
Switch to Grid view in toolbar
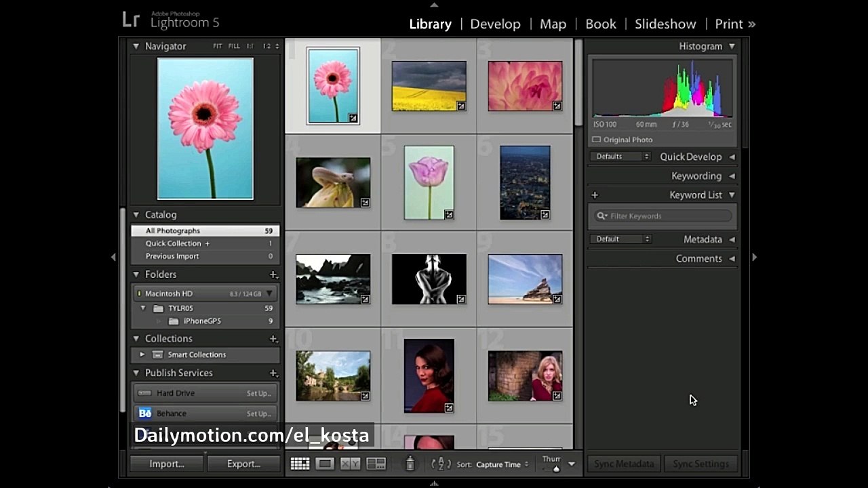pyautogui.click(x=300, y=464)
